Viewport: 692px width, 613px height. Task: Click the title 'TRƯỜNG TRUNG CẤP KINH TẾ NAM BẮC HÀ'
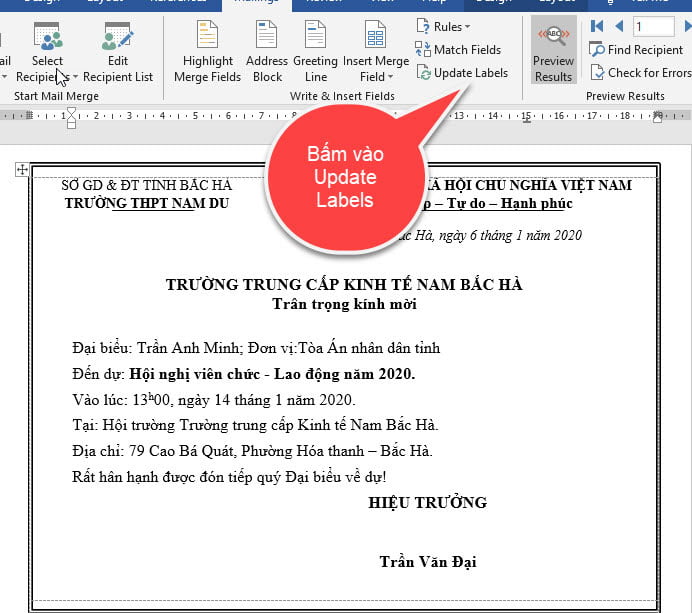click(x=344, y=285)
